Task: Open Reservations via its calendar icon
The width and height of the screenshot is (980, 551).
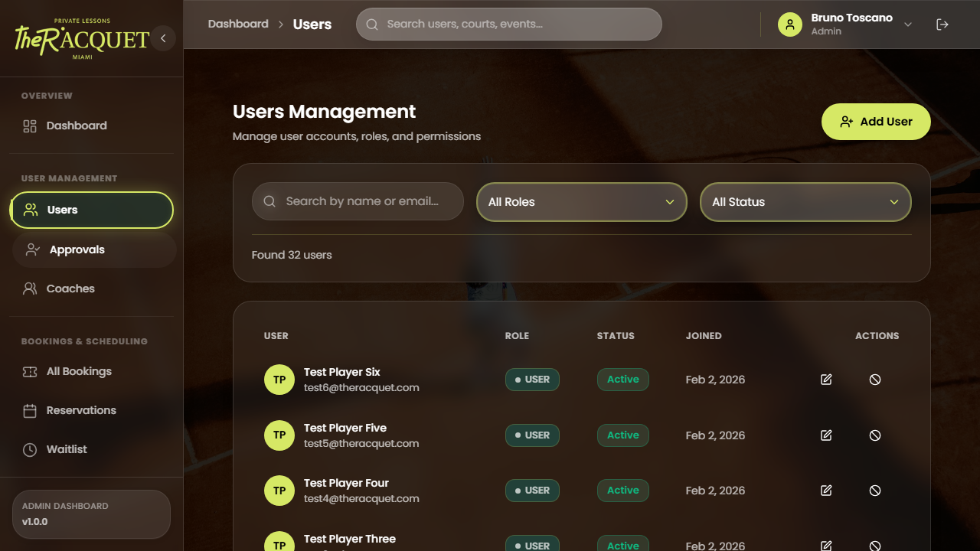Action: 30,410
